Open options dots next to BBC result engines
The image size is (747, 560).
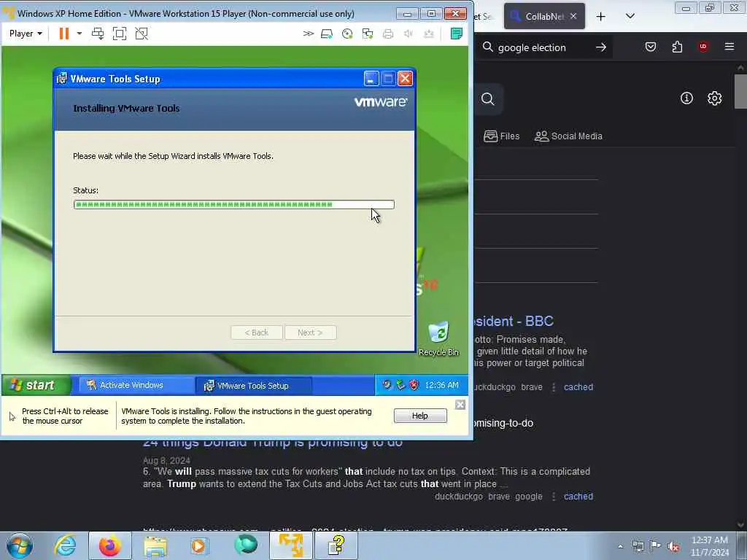coord(554,387)
